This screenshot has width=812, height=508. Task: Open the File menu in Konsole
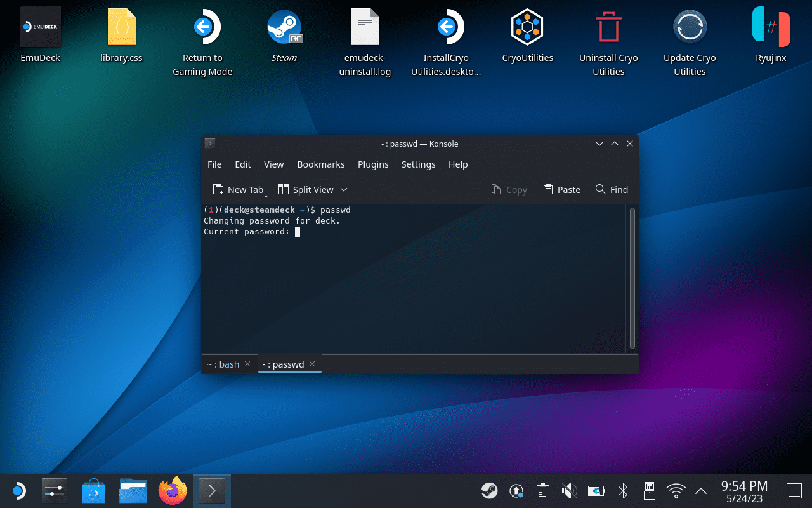point(214,164)
